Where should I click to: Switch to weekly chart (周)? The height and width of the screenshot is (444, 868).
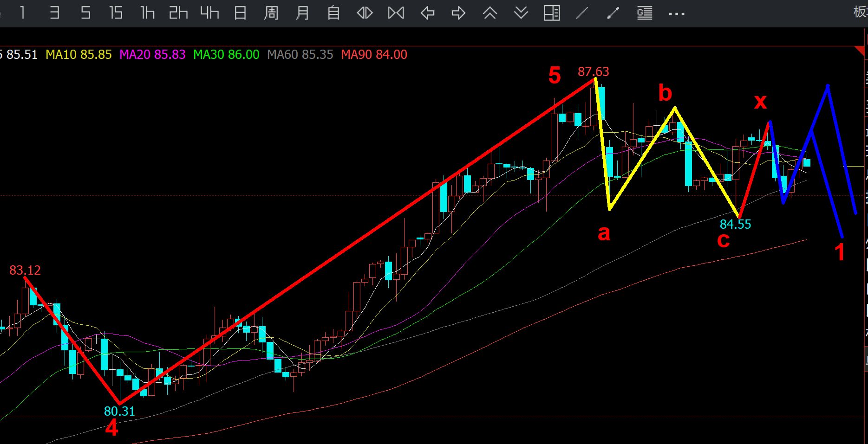[271, 13]
